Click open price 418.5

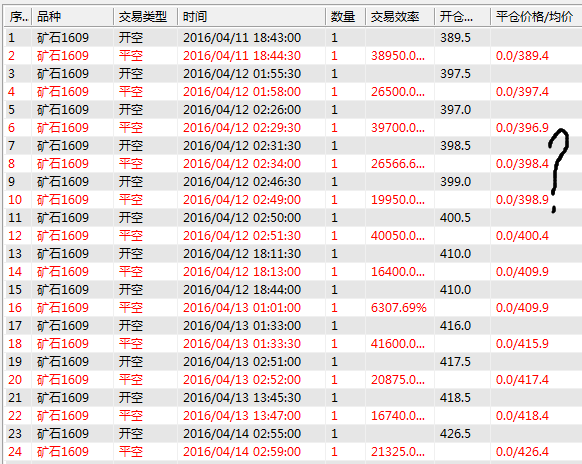tap(455, 398)
